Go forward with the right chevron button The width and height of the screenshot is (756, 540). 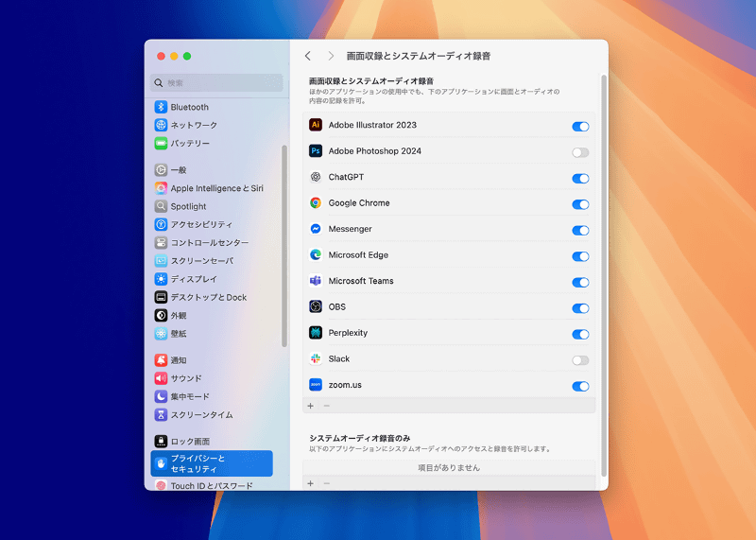(x=331, y=56)
